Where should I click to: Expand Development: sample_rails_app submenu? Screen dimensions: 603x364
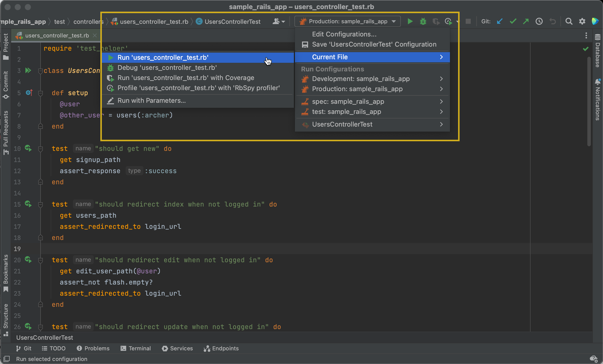(x=372, y=79)
